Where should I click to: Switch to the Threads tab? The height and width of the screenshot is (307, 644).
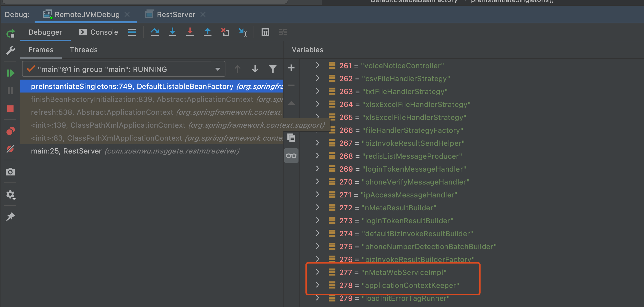pyautogui.click(x=84, y=50)
